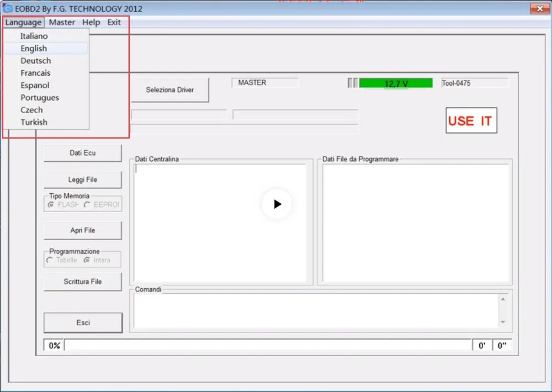Click the video play button overlay
552x392 pixels.
(x=277, y=204)
